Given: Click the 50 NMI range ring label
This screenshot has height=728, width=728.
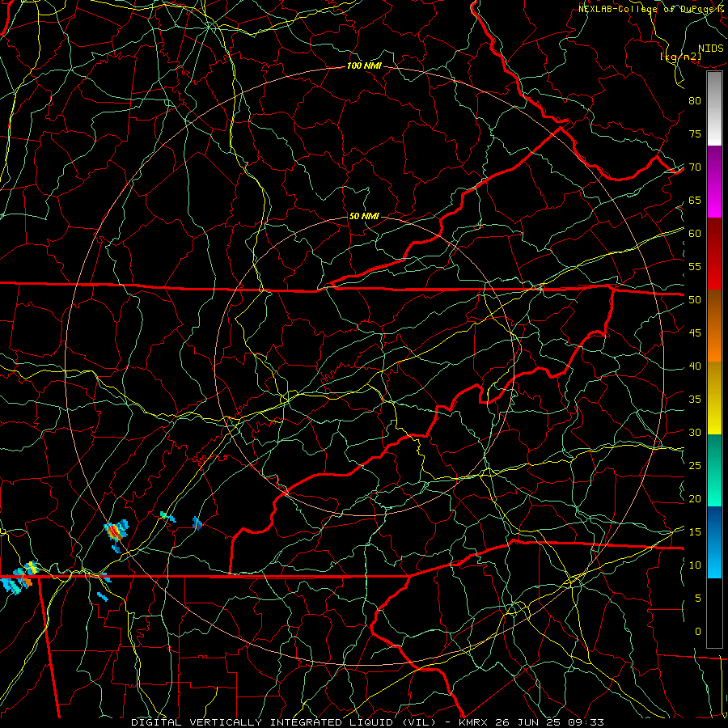Looking at the screenshot, I should (x=364, y=216).
